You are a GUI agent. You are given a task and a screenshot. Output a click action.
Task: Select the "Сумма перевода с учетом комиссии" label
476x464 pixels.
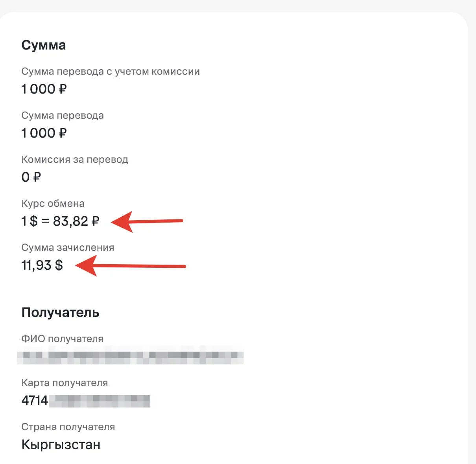tap(111, 72)
